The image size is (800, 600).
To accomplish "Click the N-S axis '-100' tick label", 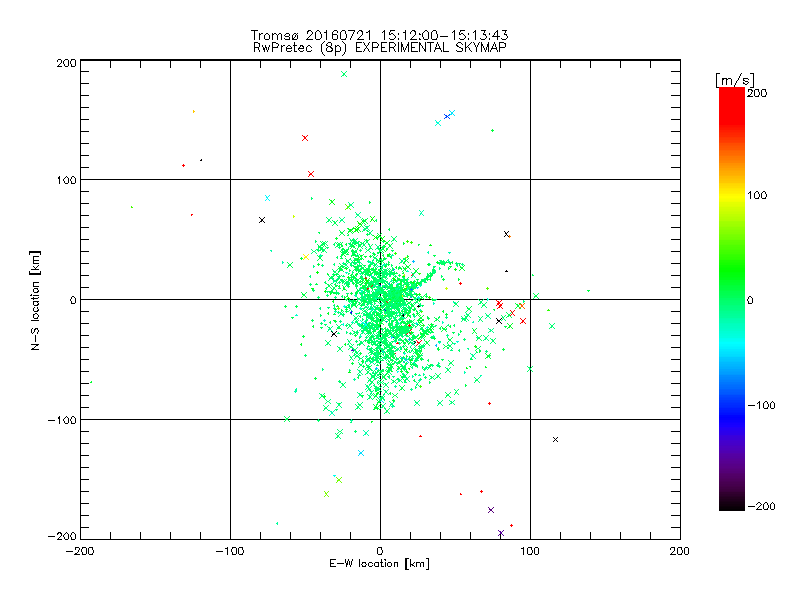I will click(x=63, y=420).
